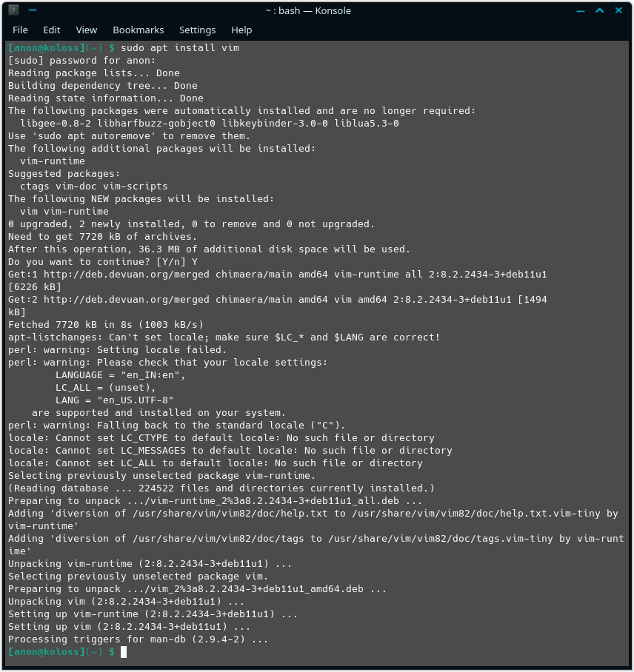Click the 'sudo apt install vim' command text
Screen dimensions: 634x672
180,48
